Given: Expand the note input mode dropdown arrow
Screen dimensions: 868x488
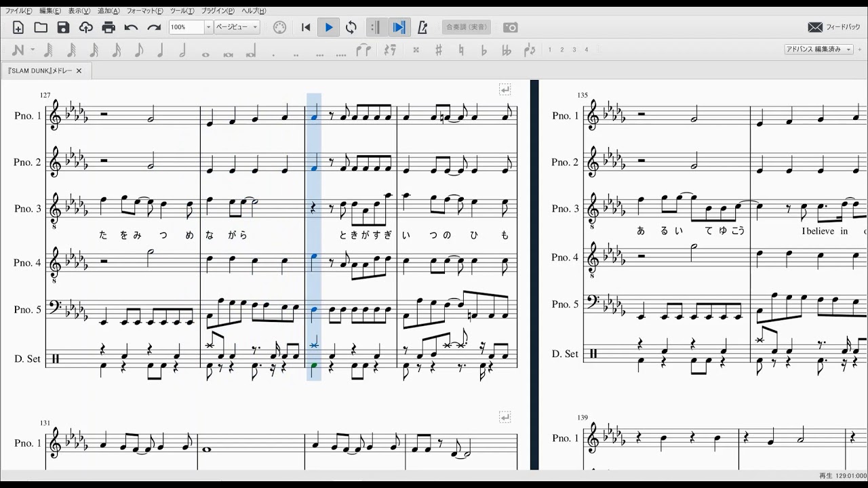Looking at the screenshot, I should click(33, 50).
